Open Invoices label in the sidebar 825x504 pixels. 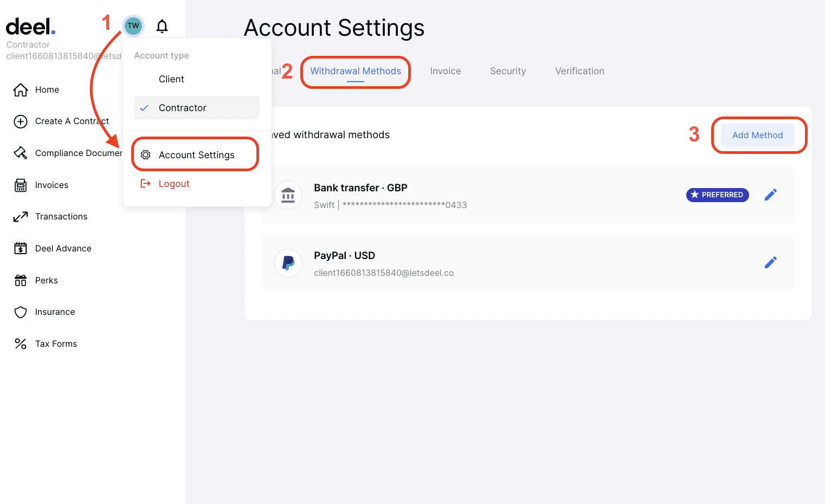[51, 185]
